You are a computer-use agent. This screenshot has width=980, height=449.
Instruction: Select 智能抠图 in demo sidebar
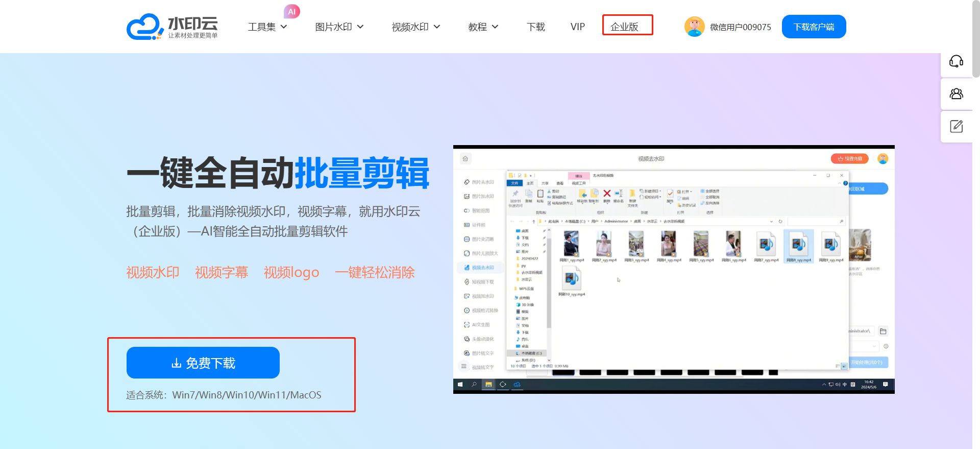477,210
